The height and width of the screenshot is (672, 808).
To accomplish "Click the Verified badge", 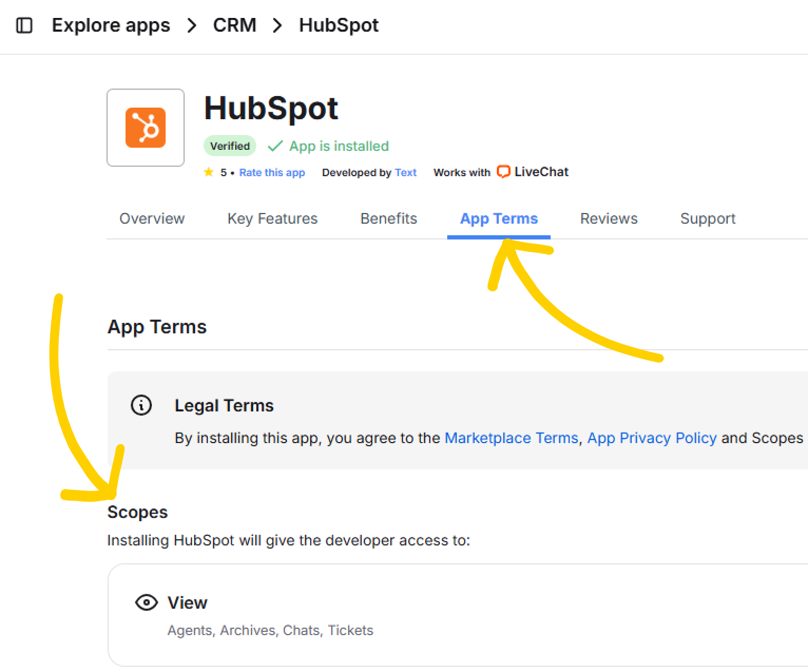I will pos(230,146).
